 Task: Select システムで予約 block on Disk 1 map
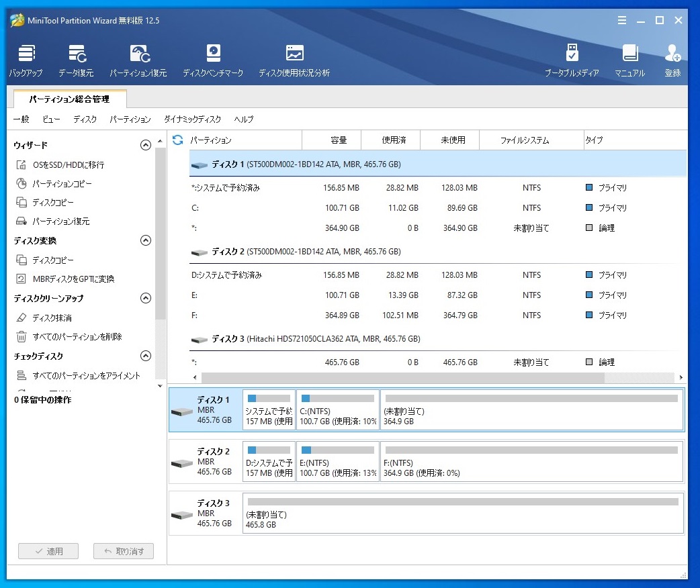coord(269,409)
